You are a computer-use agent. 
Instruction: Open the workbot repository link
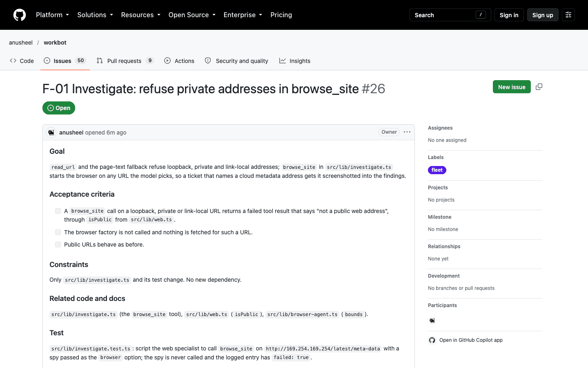coord(55,43)
